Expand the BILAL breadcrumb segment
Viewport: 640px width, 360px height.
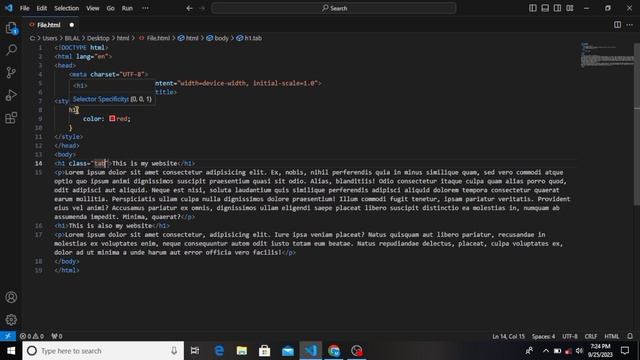[x=72, y=38]
